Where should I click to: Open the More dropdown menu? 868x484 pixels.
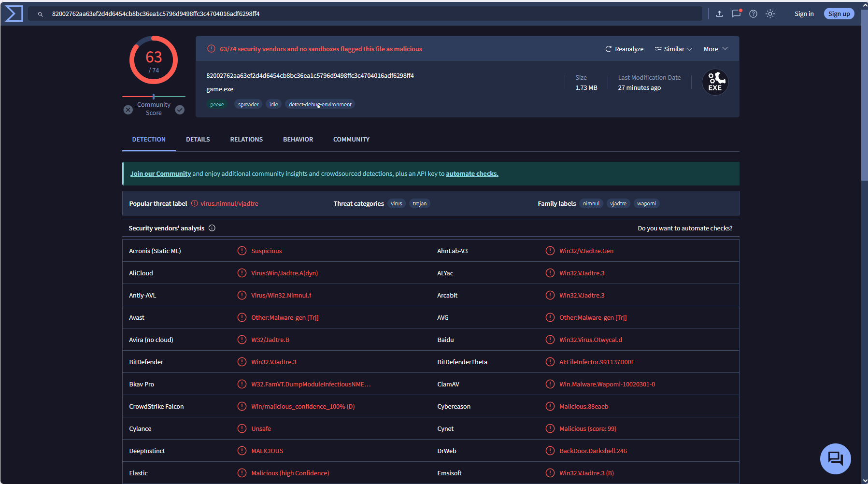coord(715,49)
